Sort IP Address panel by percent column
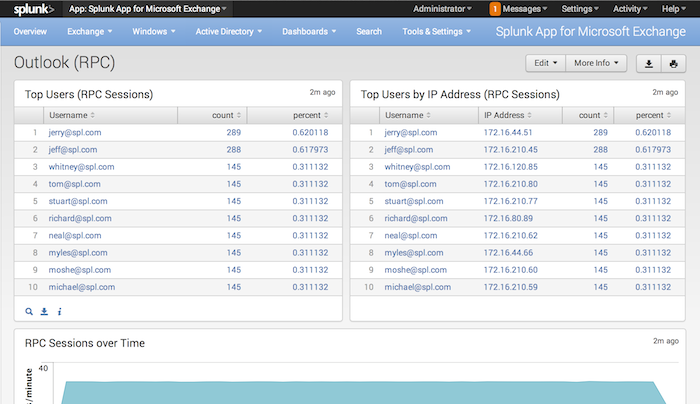 (653, 115)
